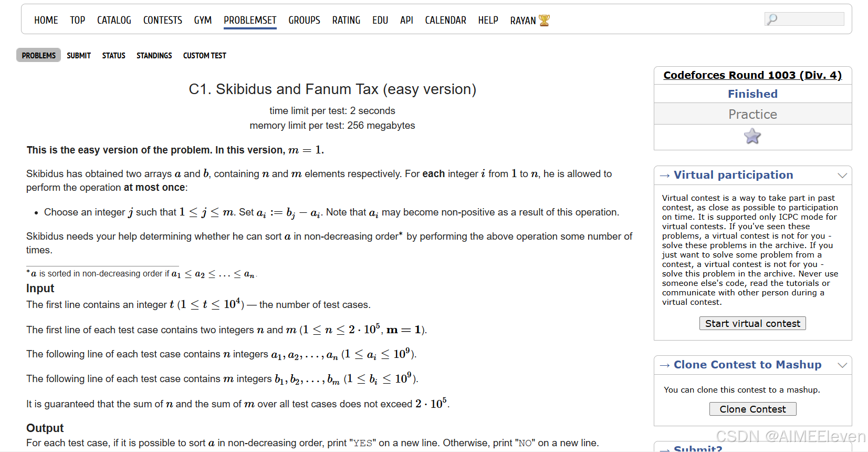This screenshot has width=868, height=452.
Task: Collapse the Clone Contest to Mashup panel
Action: click(842, 365)
